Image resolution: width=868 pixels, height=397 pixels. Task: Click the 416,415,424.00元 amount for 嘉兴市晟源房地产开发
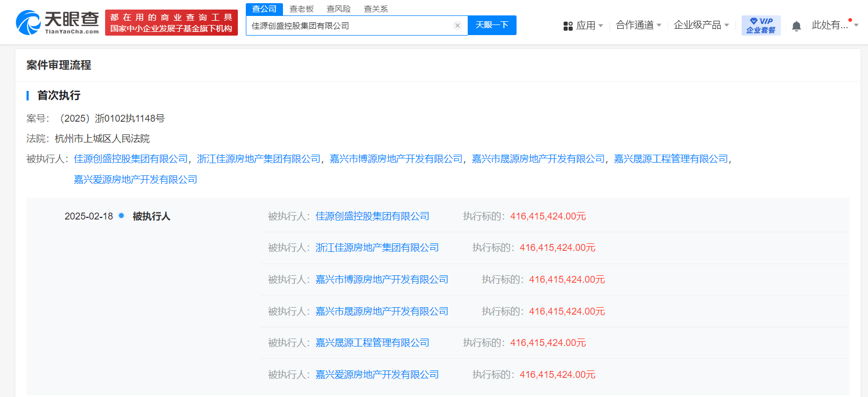(568, 311)
